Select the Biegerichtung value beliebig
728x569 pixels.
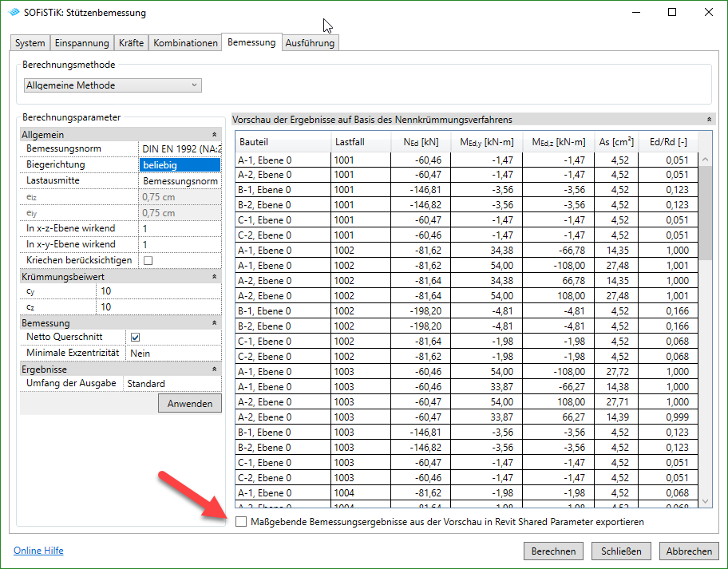pyautogui.click(x=179, y=165)
